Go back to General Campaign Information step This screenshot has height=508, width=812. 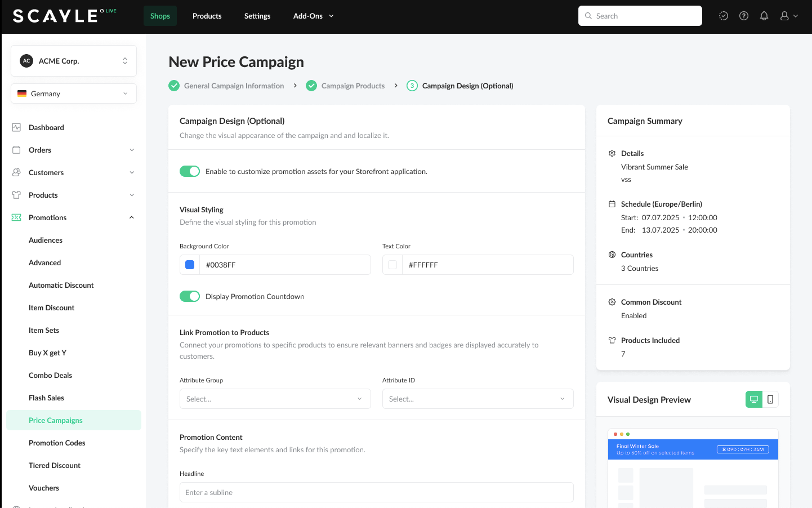pos(233,86)
